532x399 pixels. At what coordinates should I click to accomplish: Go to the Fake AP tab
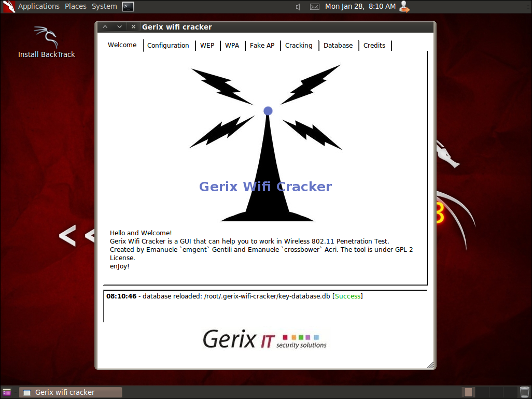click(262, 46)
